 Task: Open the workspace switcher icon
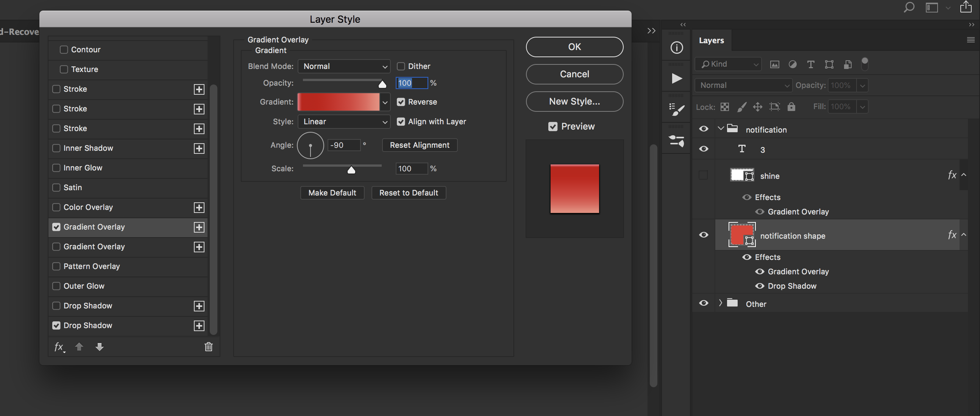tap(932, 8)
